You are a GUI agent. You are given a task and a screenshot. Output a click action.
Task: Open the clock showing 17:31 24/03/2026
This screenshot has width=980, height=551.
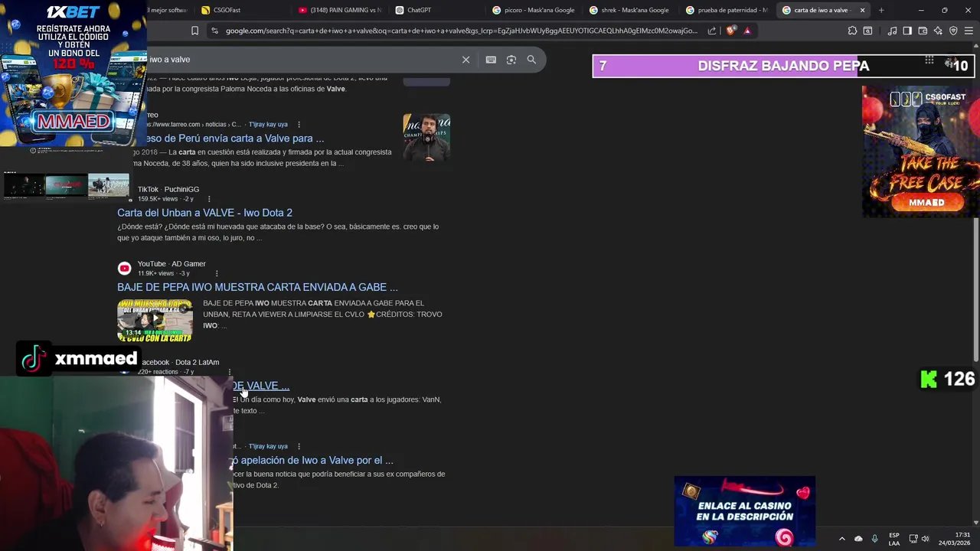(x=954, y=539)
